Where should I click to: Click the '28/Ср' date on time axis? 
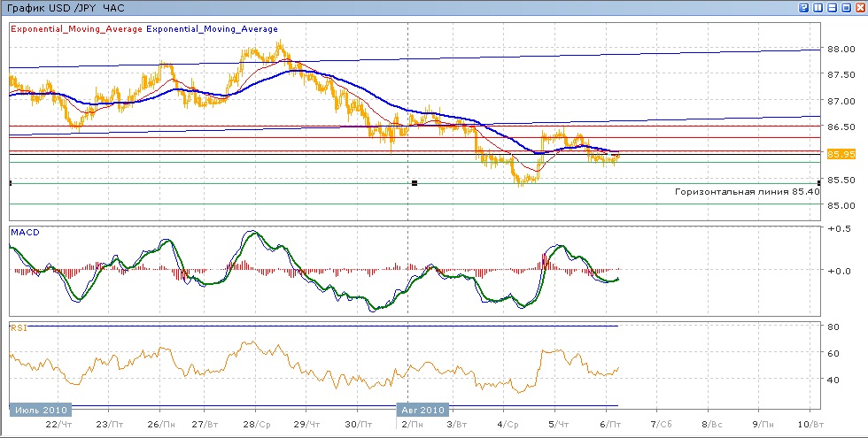click(x=256, y=426)
